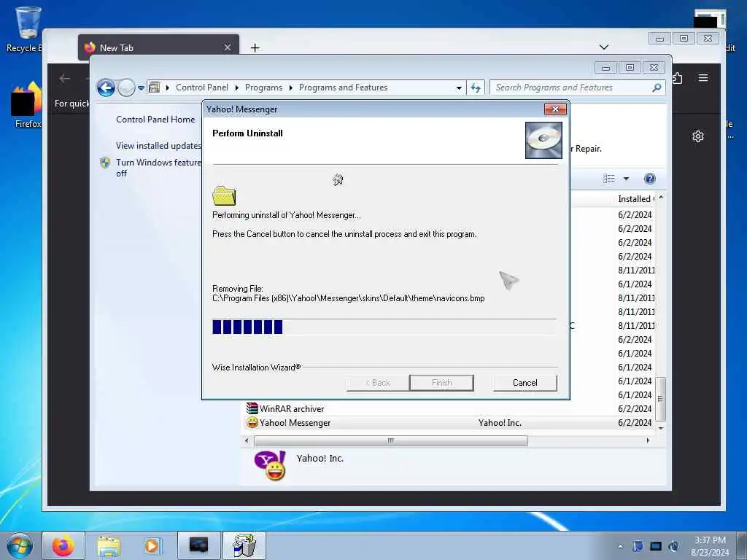Sort by Installed On column header

pos(635,198)
